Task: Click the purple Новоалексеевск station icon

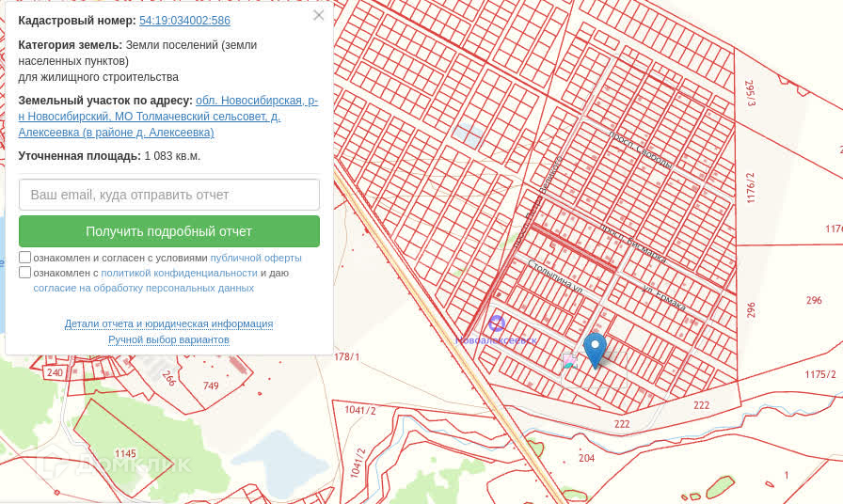Action: 497,323
